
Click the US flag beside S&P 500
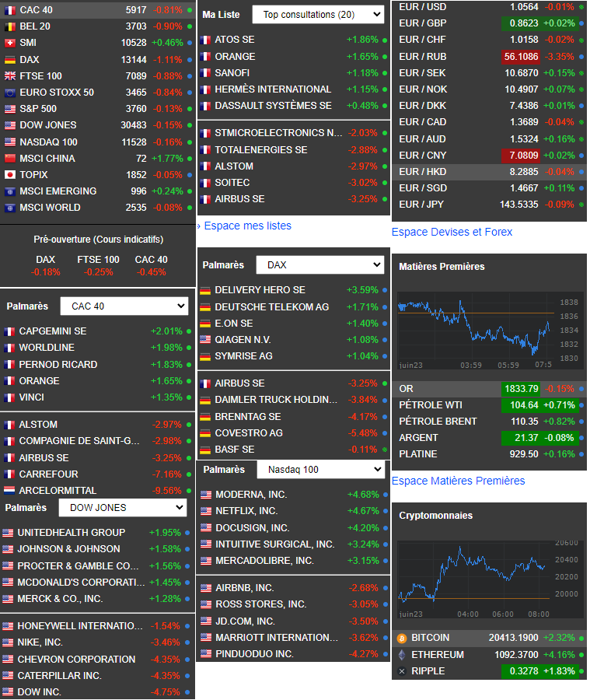click(x=10, y=109)
